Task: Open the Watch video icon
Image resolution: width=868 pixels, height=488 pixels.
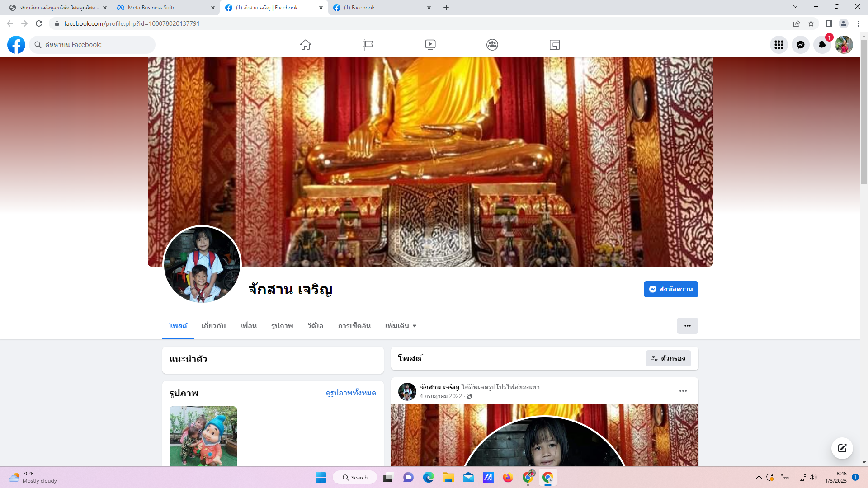Action: [x=430, y=45]
